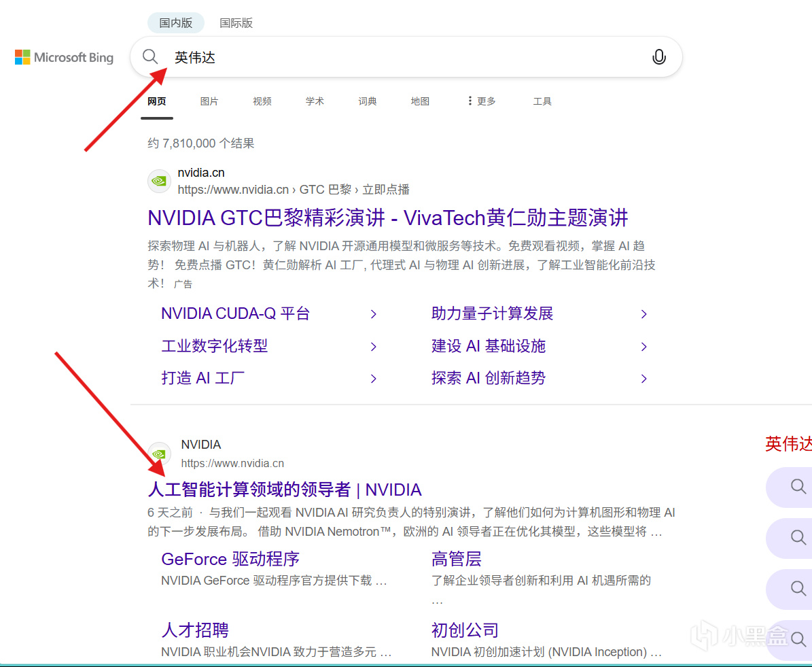
Task: Click the https://www.nvidia.cn URL text
Action: [x=232, y=463]
